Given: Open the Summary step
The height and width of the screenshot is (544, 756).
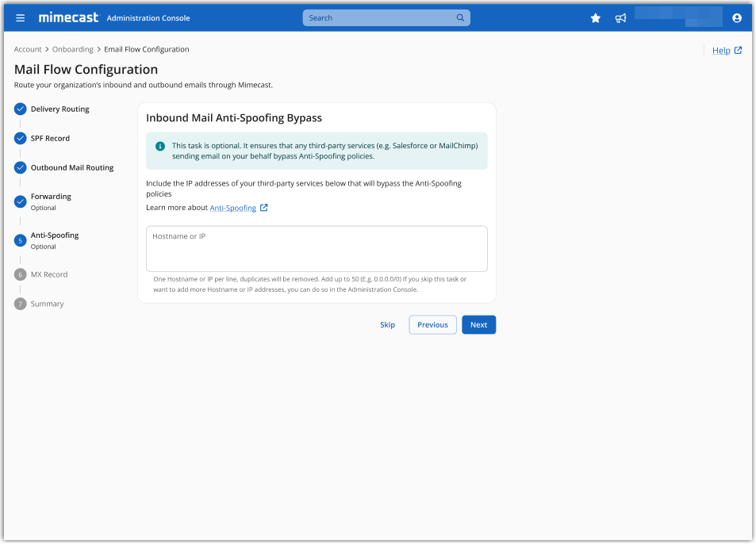Looking at the screenshot, I should coord(47,304).
